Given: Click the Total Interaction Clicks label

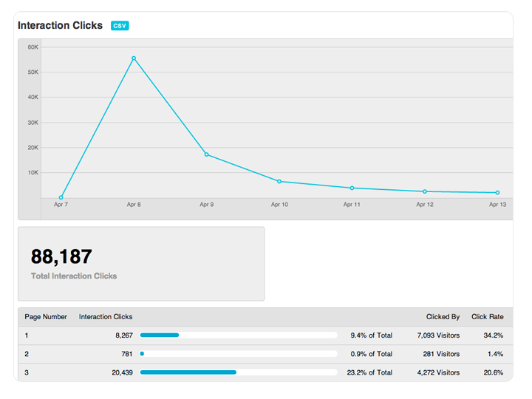Looking at the screenshot, I should (x=74, y=276).
